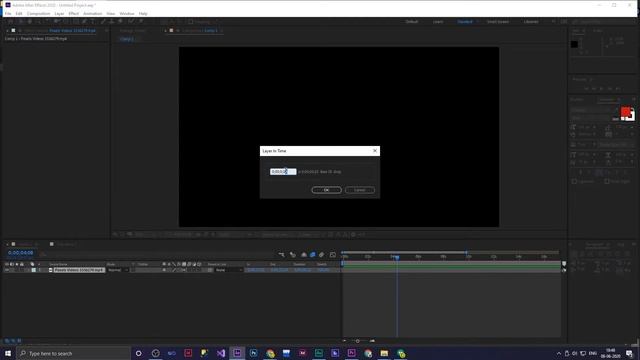
Task: Click the taskbar search box
Action: point(73,353)
